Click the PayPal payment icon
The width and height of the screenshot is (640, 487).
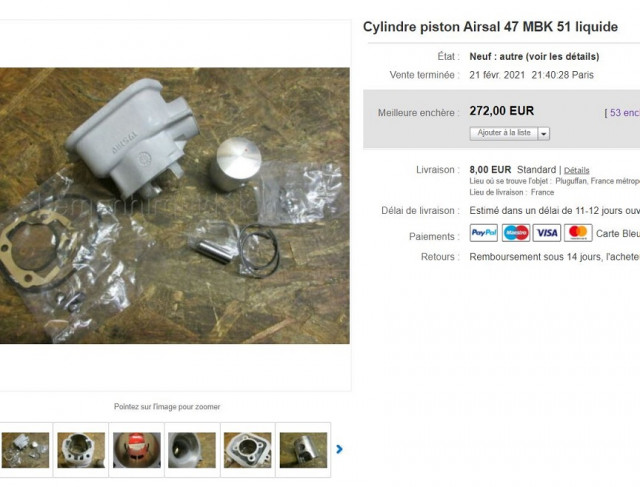[x=483, y=233]
